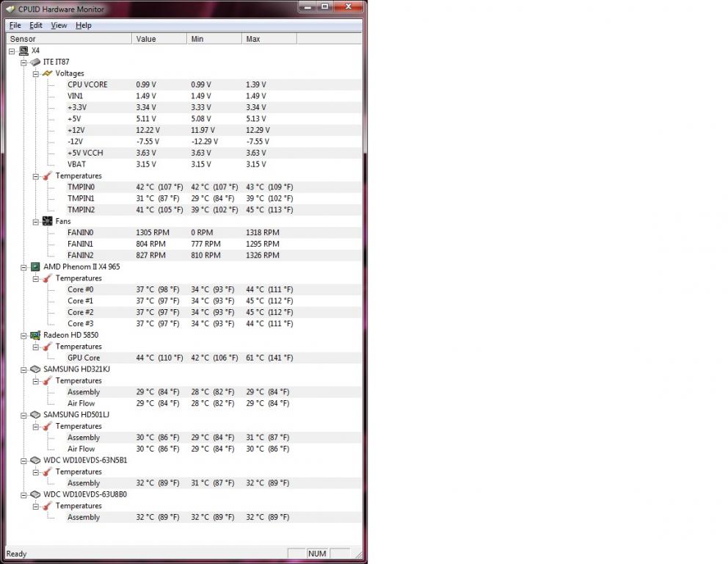The width and height of the screenshot is (728, 564).
Task: Click thermometer icon under WDC WD10EVDS-63U8B0
Action: pyautogui.click(x=48, y=506)
